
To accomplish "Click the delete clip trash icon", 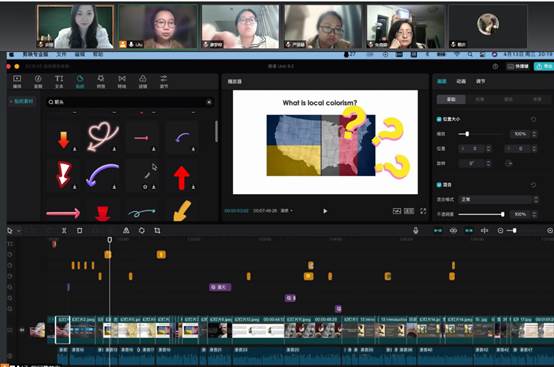I will coord(80,231).
